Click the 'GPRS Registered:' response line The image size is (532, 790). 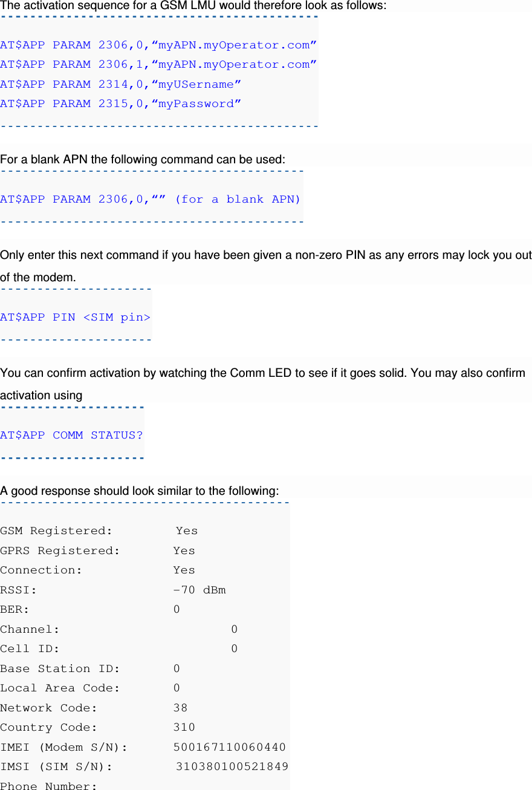tap(98, 550)
